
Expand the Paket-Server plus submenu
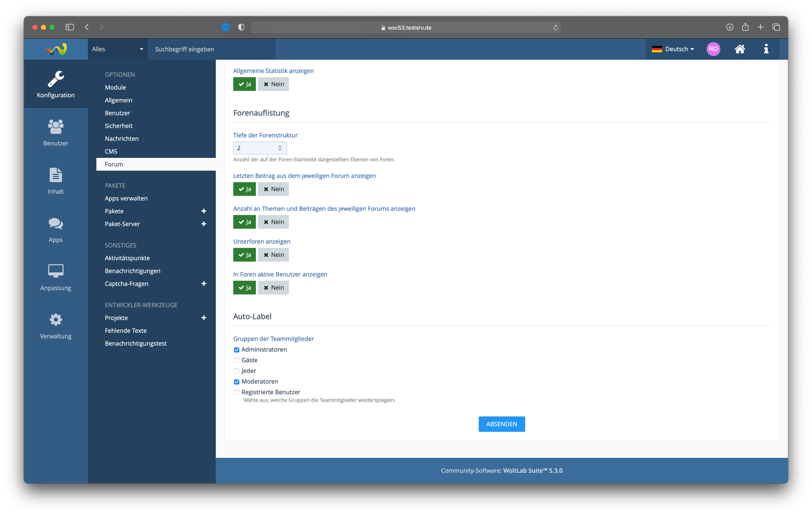tap(204, 224)
